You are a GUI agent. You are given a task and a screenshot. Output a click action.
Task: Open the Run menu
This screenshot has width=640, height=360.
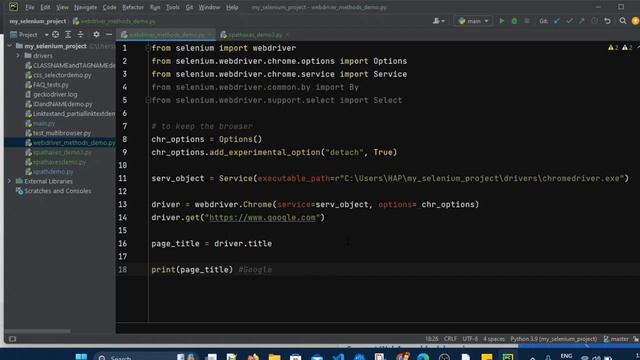pos(155,7)
